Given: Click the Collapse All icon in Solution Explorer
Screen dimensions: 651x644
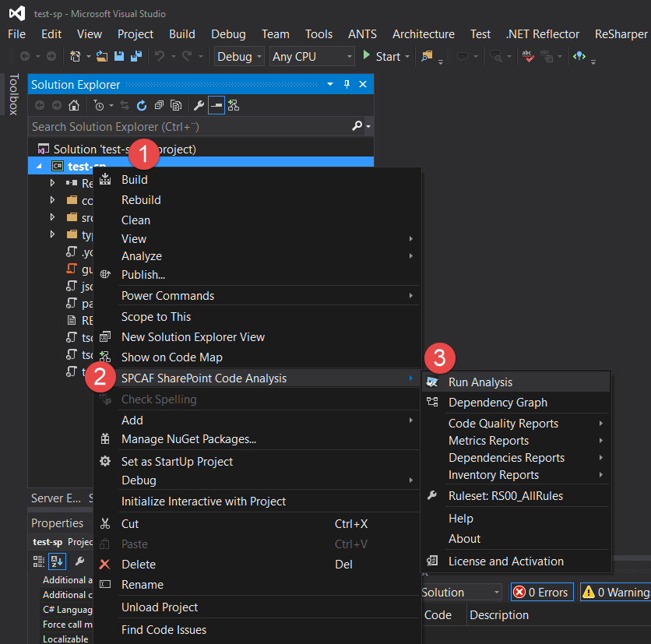Looking at the screenshot, I should (159, 105).
